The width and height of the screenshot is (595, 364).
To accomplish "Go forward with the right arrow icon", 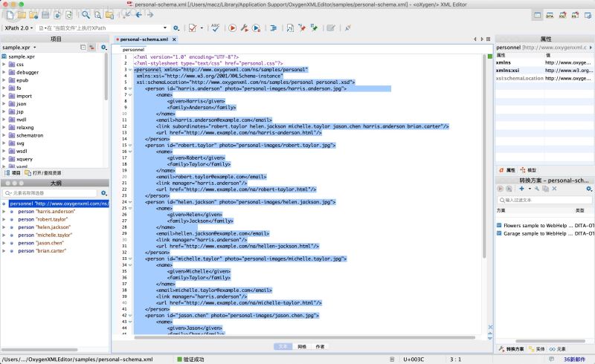I will point(150,15).
